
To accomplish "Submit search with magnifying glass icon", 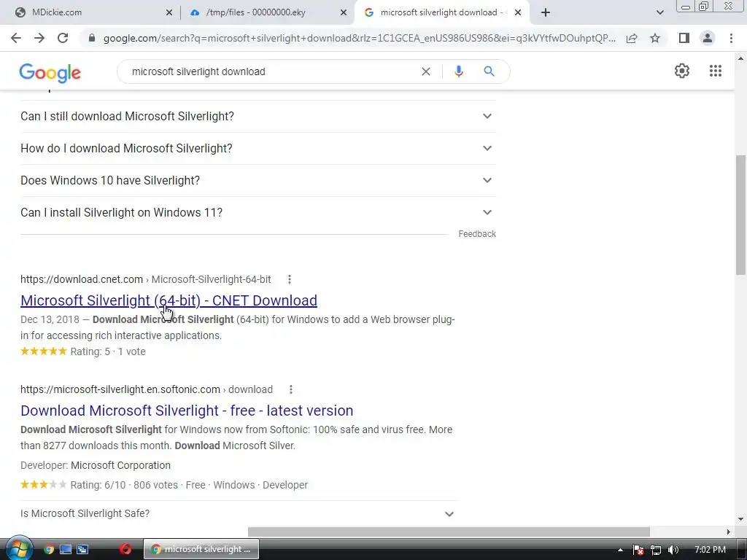I will point(489,71).
